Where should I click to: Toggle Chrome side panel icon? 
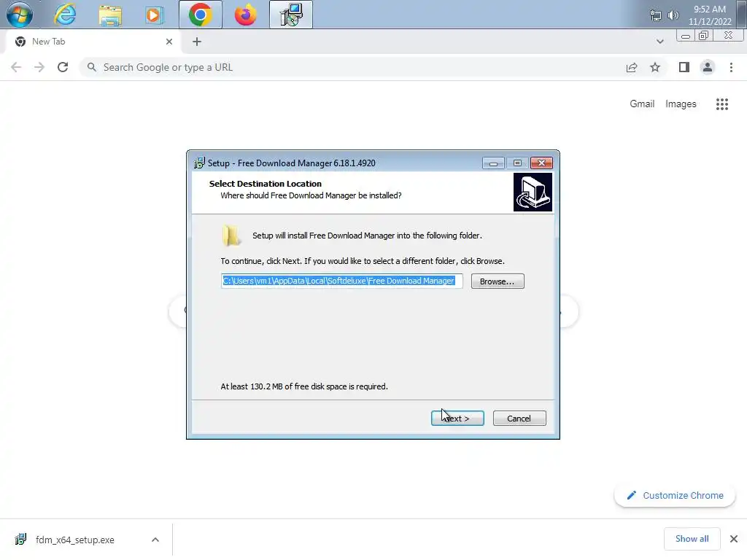point(684,67)
